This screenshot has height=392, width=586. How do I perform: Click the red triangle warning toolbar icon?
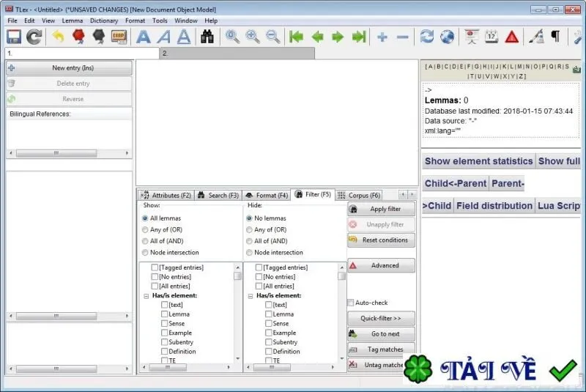tap(511, 37)
